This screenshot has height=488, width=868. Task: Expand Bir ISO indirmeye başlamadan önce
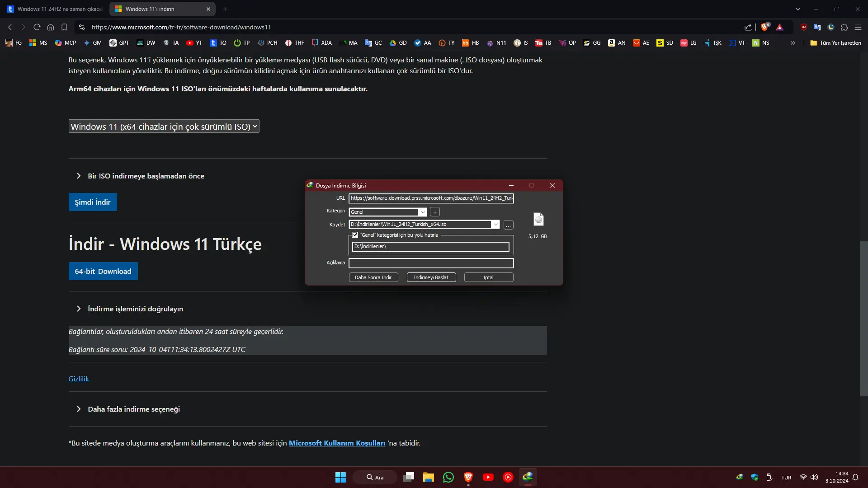point(141,176)
